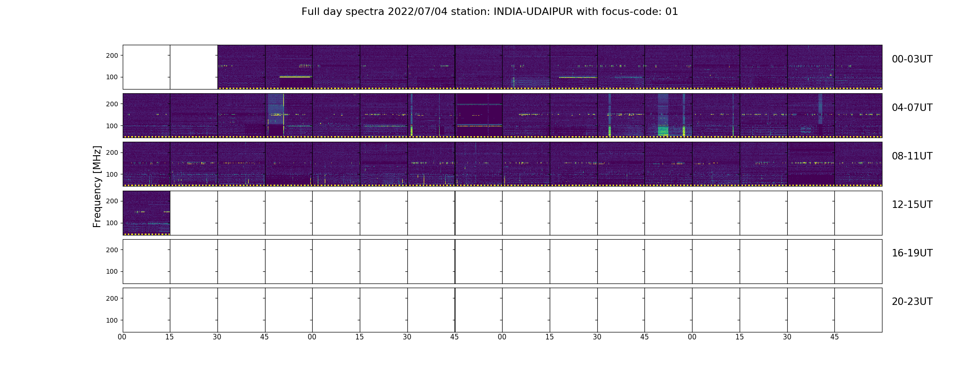This screenshot has height=373, width=980.
Task: Select the '20-23UT' row label
Action: point(912,302)
